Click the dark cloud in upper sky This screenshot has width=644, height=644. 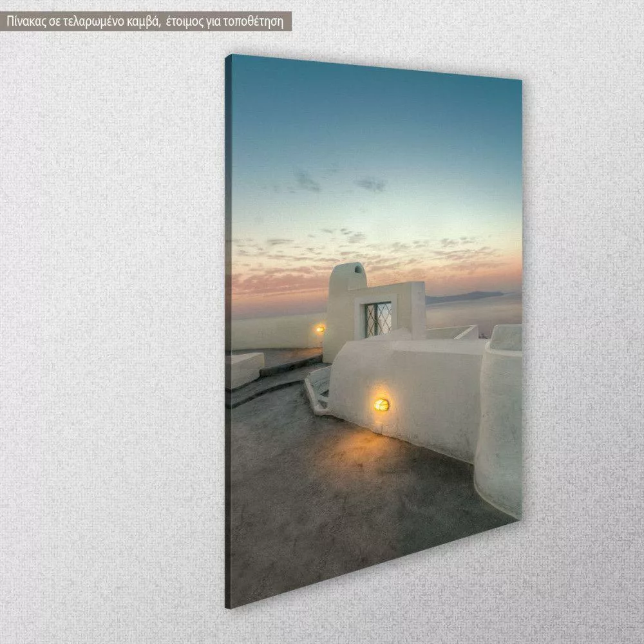[x=307, y=182]
